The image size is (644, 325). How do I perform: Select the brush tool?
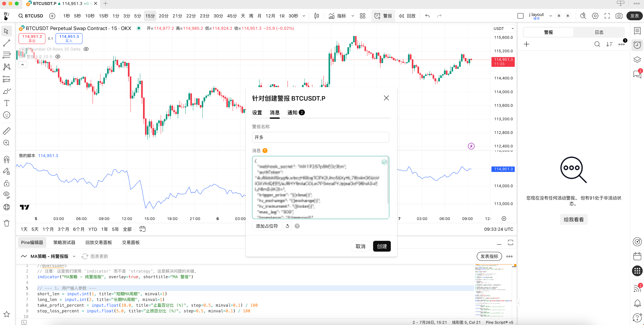click(7, 91)
